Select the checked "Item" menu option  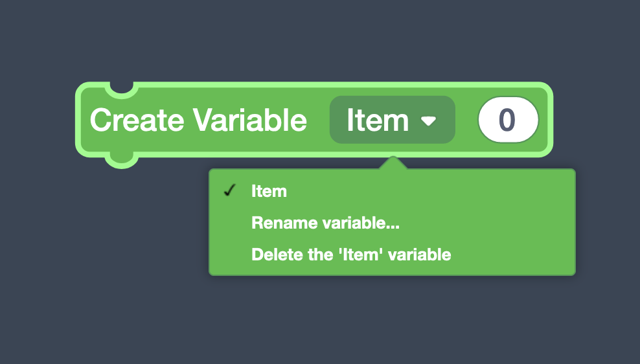point(269,191)
